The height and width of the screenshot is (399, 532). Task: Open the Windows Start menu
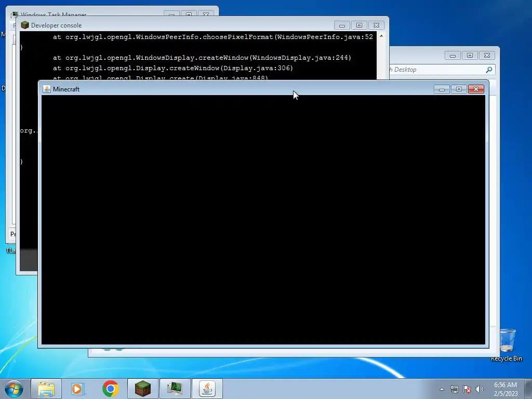(x=14, y=389)
